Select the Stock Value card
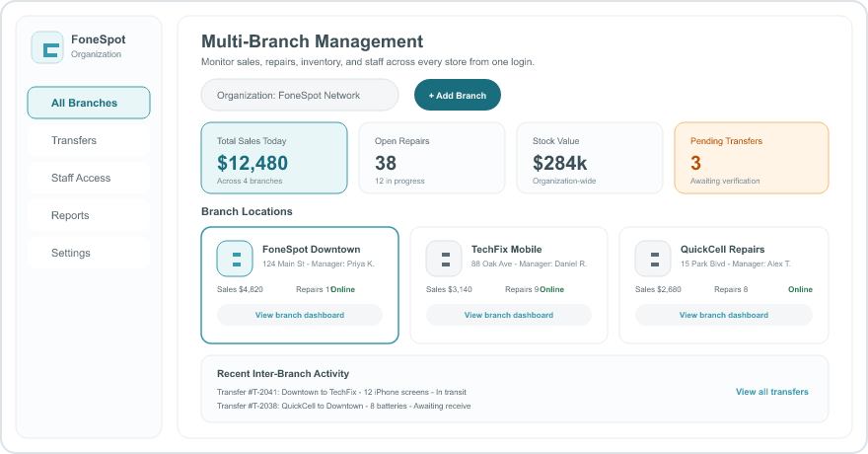Image resolution: width=868 pixels, height=454 pixels. tap(590, 158)
